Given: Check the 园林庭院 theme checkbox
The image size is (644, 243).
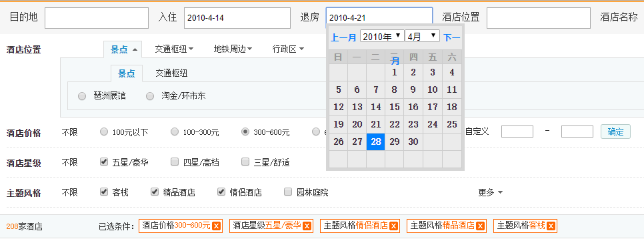Looking at the screenshot, I should tap(288, 192).
